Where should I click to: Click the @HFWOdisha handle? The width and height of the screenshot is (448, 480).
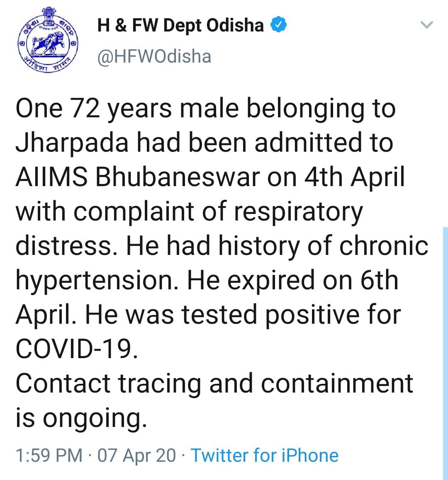pos(154,56)
